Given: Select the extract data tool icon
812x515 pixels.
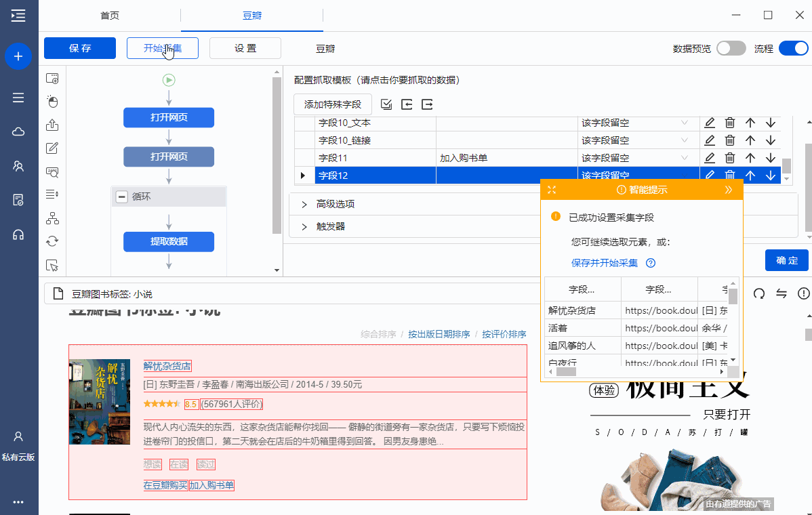Looking at the screenshot, I should (x=52, y=125).
